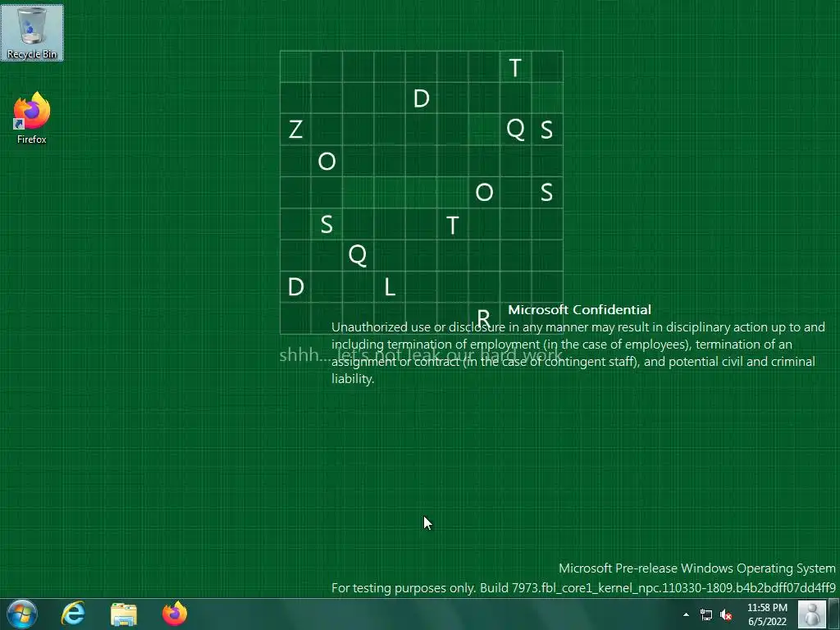The image size is (840, 630).
Task: Click the Microsoft Pre-release Windows Operating System text
Action: 697,568
